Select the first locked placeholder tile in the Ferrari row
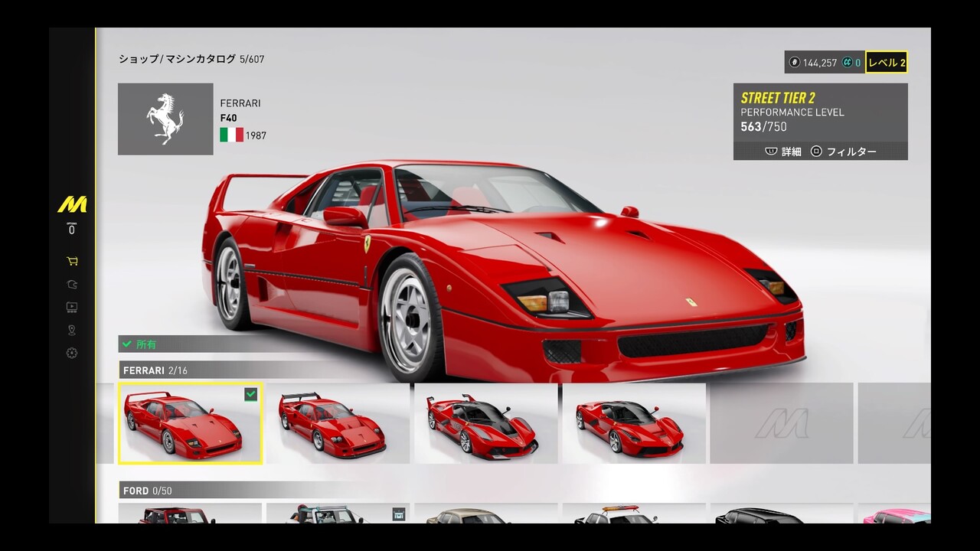Image resolution: width=980 pixels, height=551 pixels. (x=782, y=423)
